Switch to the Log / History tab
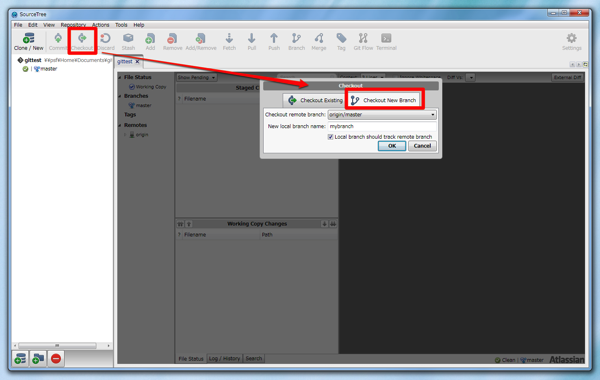The image size is (600, 380). (x=224, y=359)
